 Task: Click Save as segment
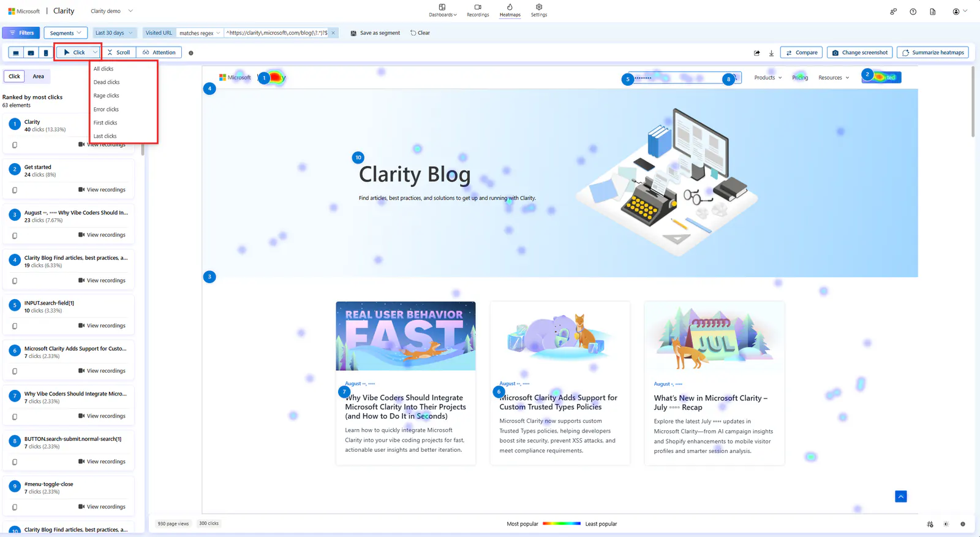375,33
